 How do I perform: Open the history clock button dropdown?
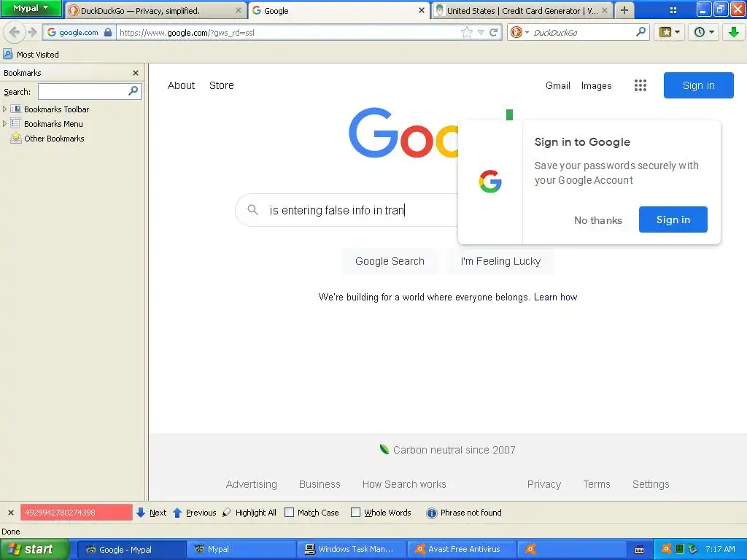click(x=704, y=32)
